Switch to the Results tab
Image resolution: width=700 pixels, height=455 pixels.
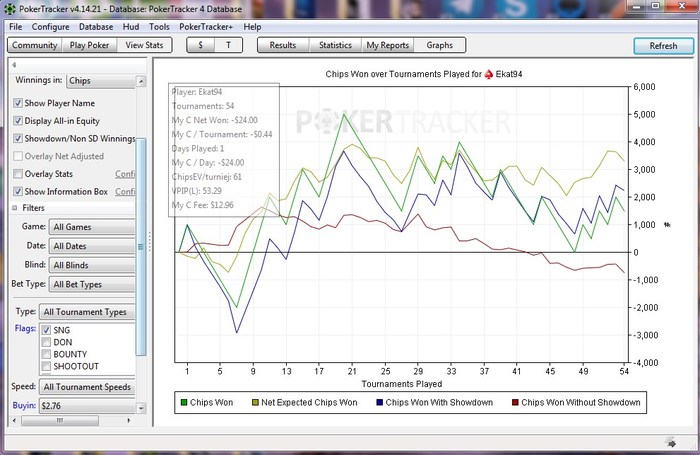click(283, 45)
